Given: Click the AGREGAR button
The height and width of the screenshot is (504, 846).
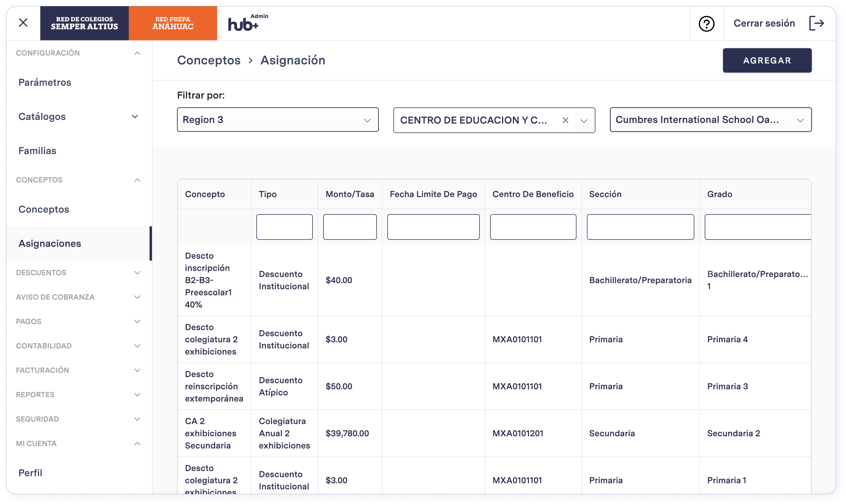Looking at the screenshot, I should tap(767, 60).
